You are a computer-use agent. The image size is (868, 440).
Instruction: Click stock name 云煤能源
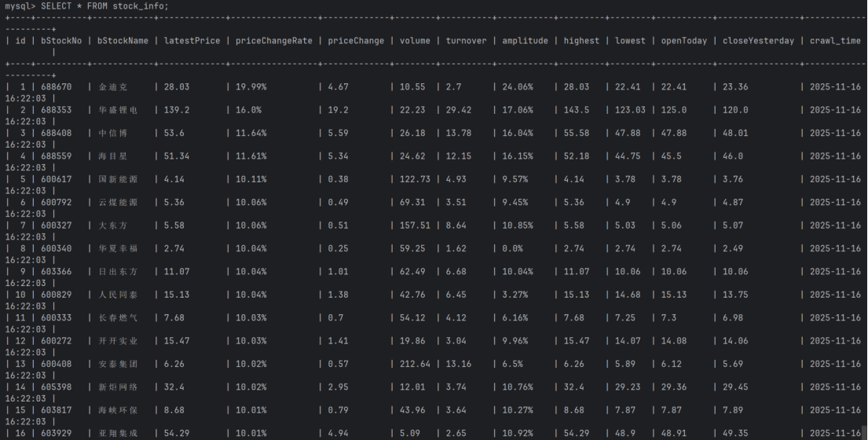point(118,202)
